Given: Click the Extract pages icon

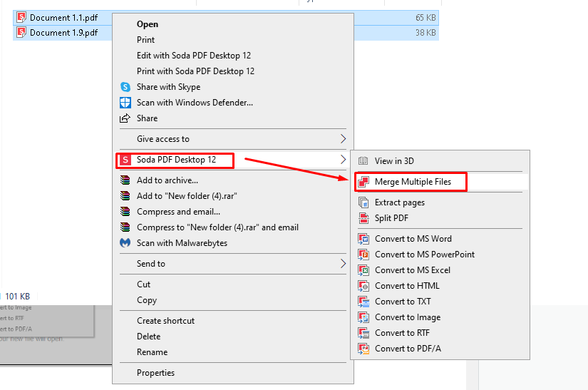Looking at the screenshot, I should click(x=363, y=202).
